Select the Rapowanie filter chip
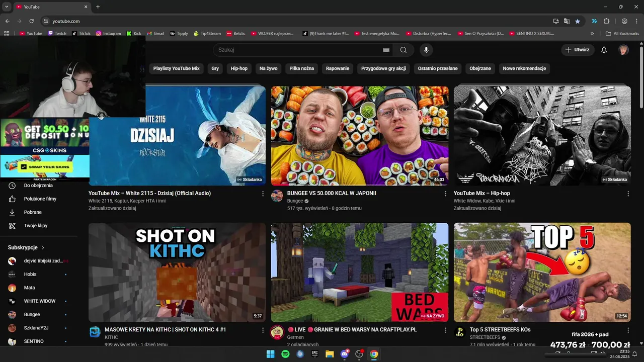 pyautogui.click(x=338, y=68)
